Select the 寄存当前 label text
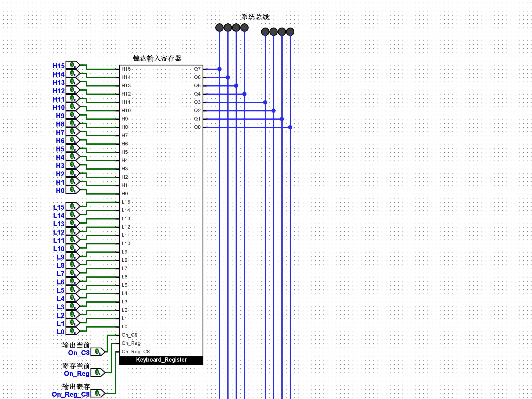This screenshot has width=532, height=399. click(x=76, y=366)
